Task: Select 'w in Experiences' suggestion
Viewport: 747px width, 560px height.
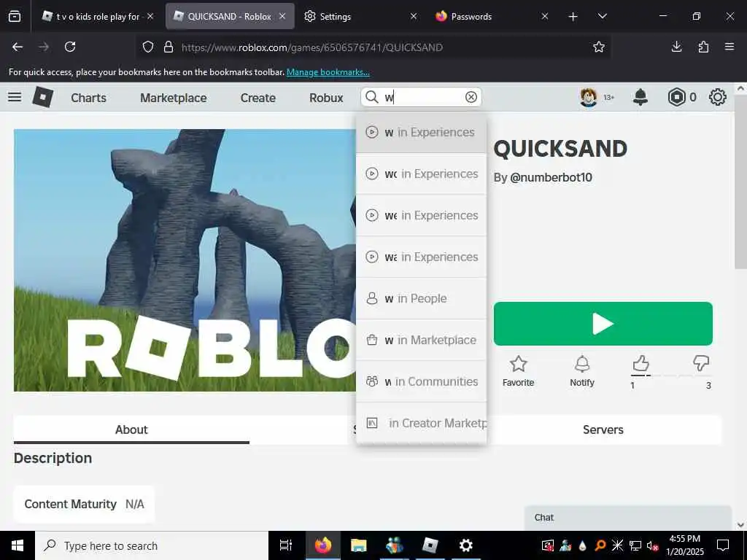Action: click(x=421, y=132)
